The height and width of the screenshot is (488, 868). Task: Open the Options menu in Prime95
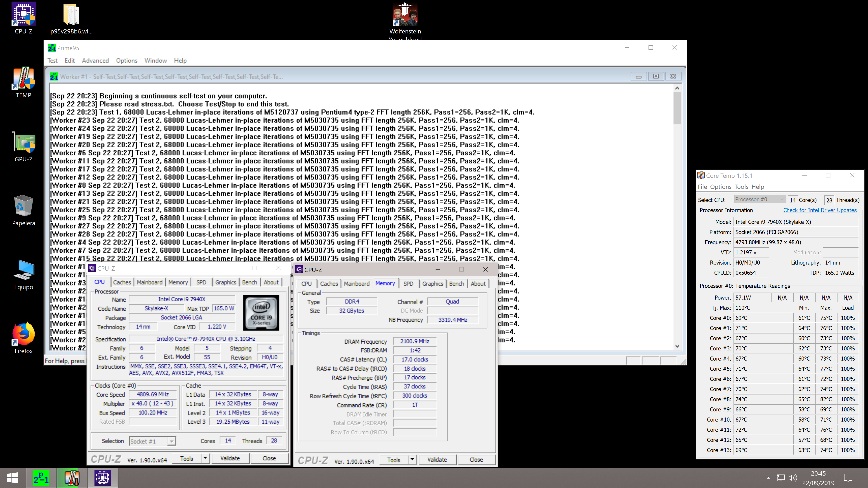(127, 61)
